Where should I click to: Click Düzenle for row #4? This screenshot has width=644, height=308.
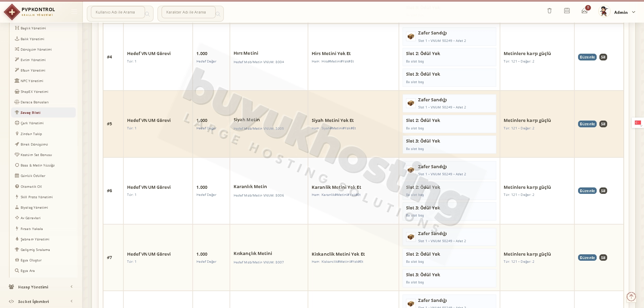588,57
